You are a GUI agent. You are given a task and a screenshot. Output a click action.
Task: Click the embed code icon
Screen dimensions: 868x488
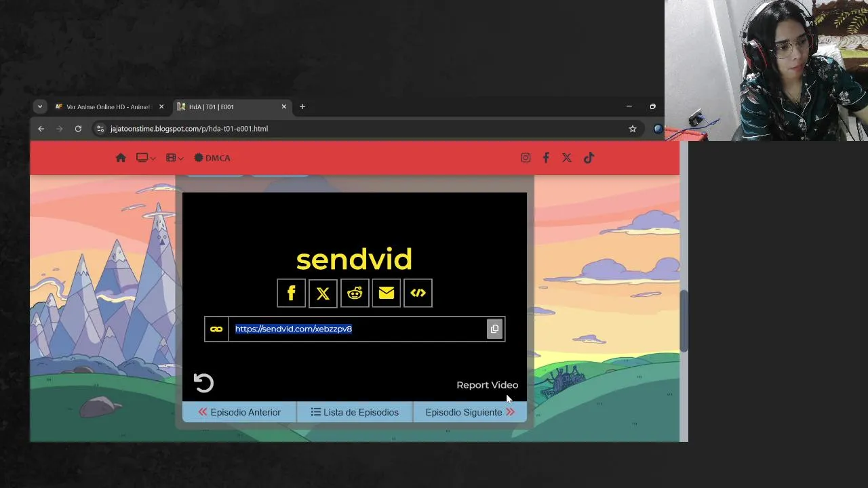418,293
